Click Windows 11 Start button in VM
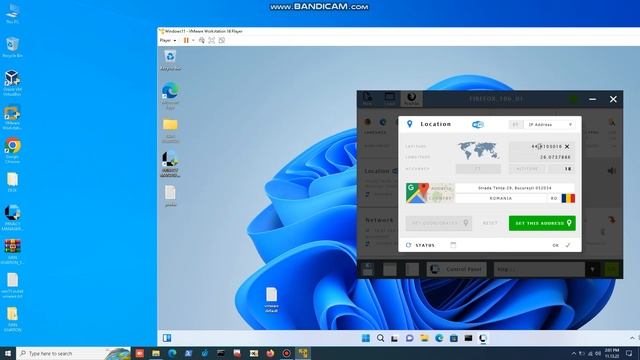The width and height of the screenshot is (640, 360). [x=366, y=338]
